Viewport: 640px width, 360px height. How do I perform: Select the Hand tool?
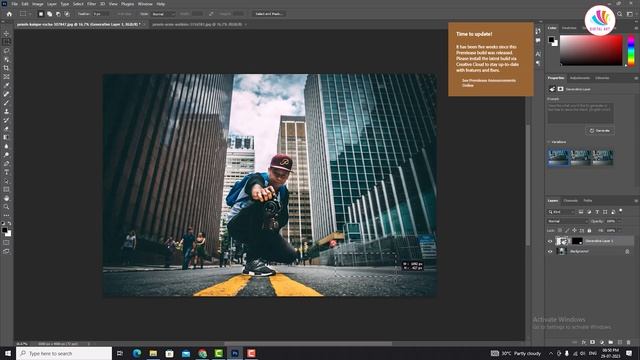pos(6,198)
